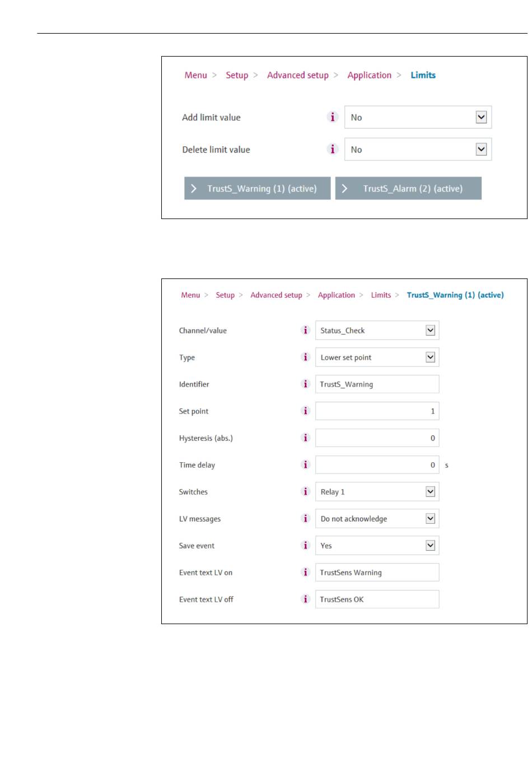The image size is (532, 767).
Task: Go back to Limits in lower breadcrumb
Action: coord(381,295)
